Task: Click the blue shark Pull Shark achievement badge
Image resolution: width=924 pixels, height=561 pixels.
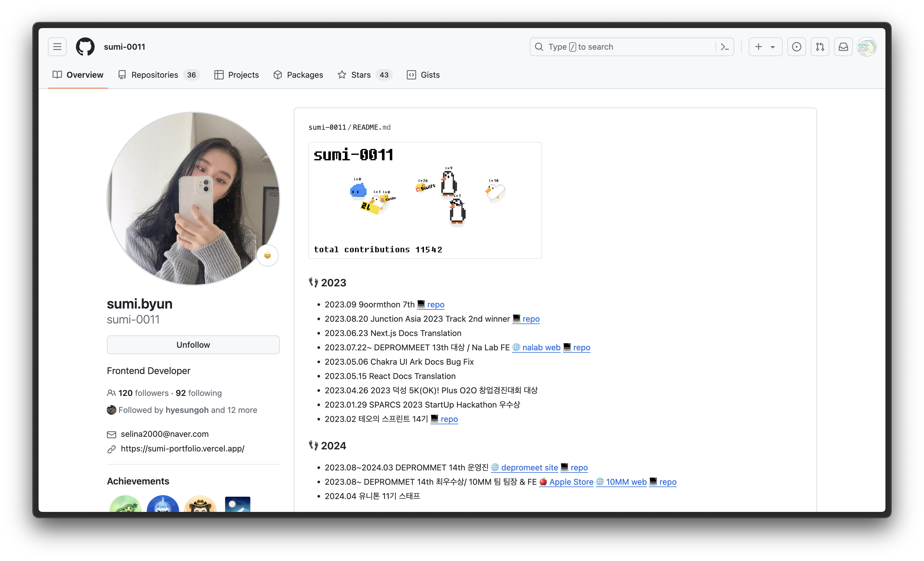Action: click(163, 504)
